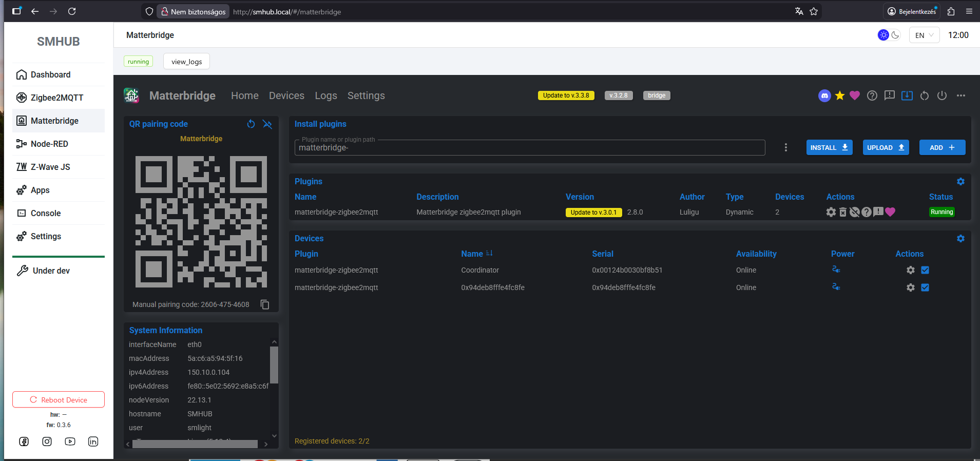Image resolution: width=980 pixels, height=461 pixels.
Task: Open the Settings tab in Matterbridge
Action: click(x=366, y=95)
